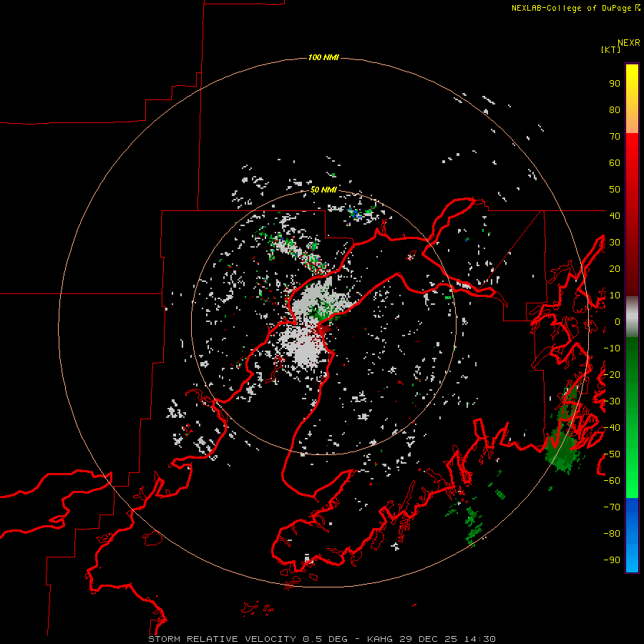Click the -50 value on velocity scale
644x644 pixels.
(x=612, y=454)
